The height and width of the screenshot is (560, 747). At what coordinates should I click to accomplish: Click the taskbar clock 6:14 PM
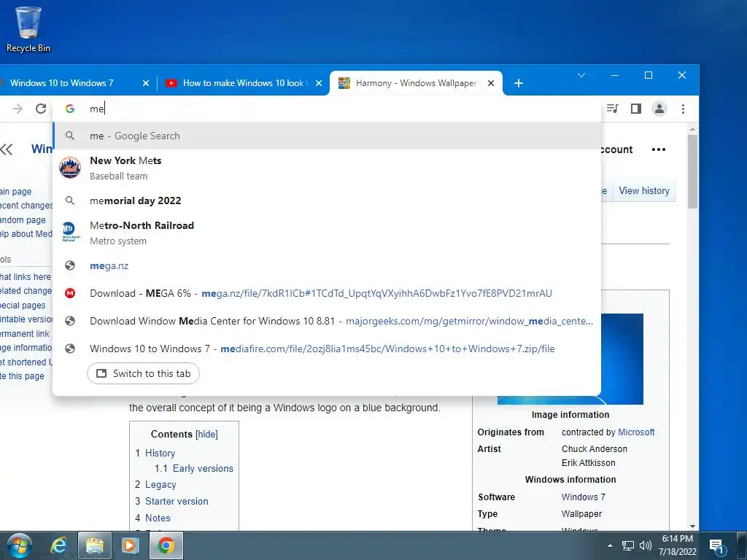coord(678,545)
